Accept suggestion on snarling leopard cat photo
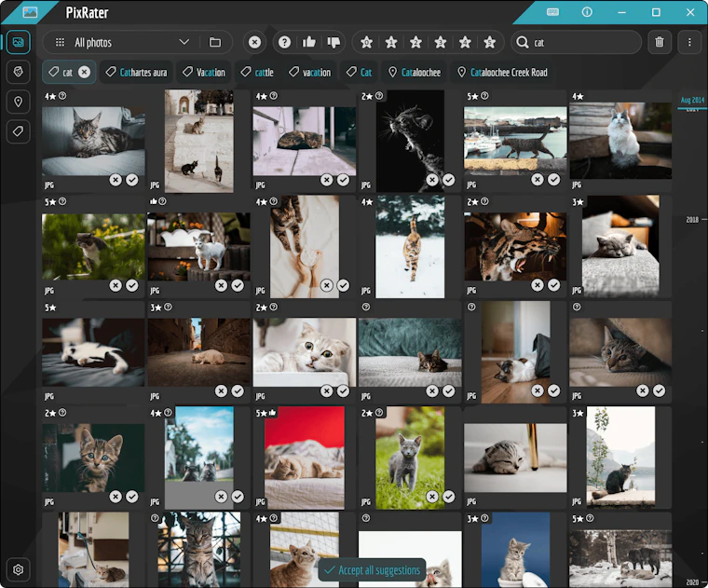The image size is (708, 588). click(x=553, y=285)
